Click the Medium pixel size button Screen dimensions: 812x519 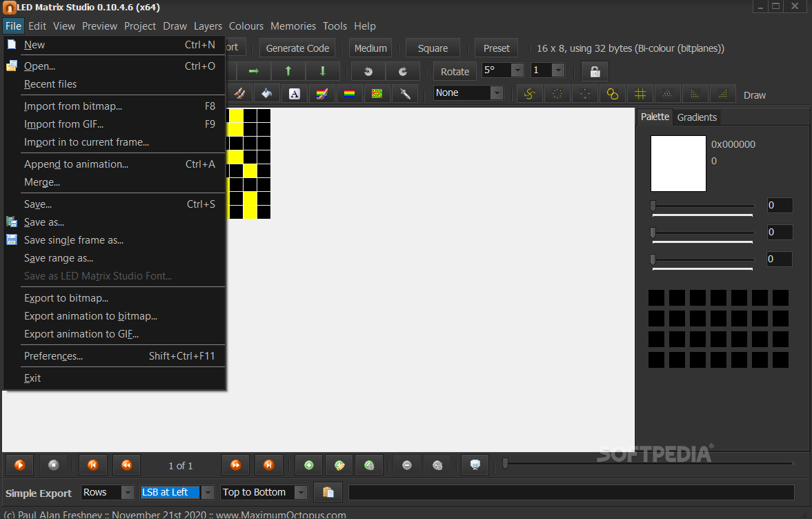(370, 48)
